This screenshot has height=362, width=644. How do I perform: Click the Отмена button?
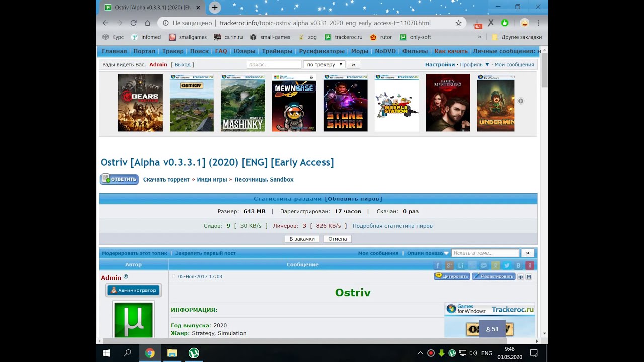337,239
